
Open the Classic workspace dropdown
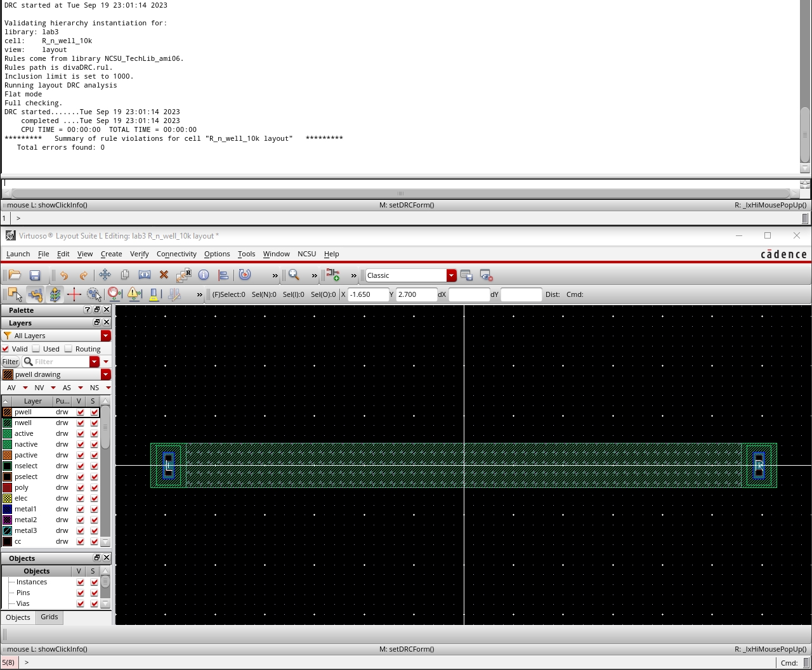(451, 275)
